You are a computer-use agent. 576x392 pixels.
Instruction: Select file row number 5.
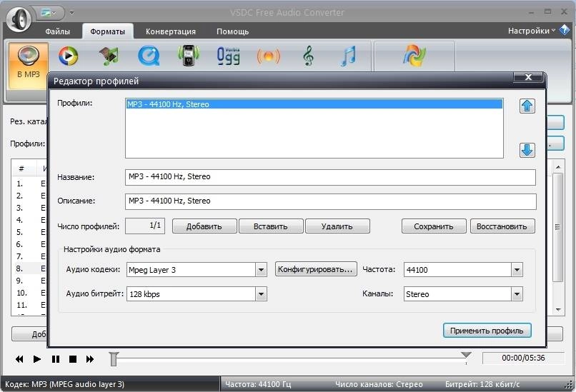(x=29, y=232)
